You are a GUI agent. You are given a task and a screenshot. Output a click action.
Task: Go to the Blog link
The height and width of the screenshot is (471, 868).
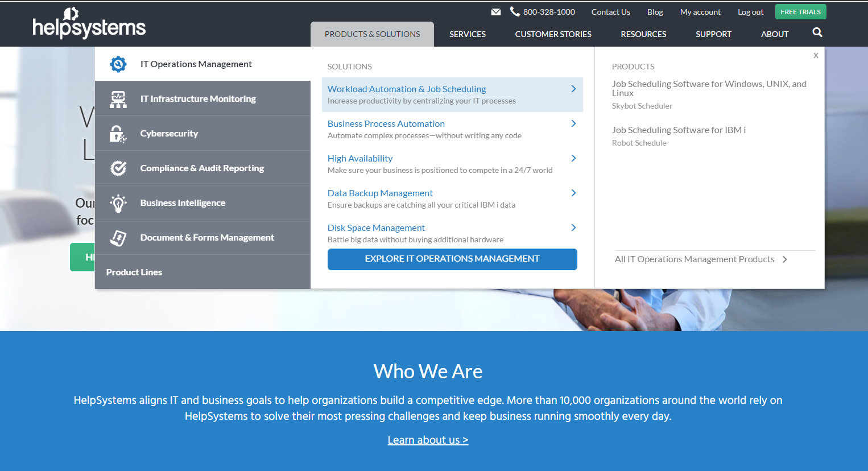pyautogui.click(x=655, y=12)
